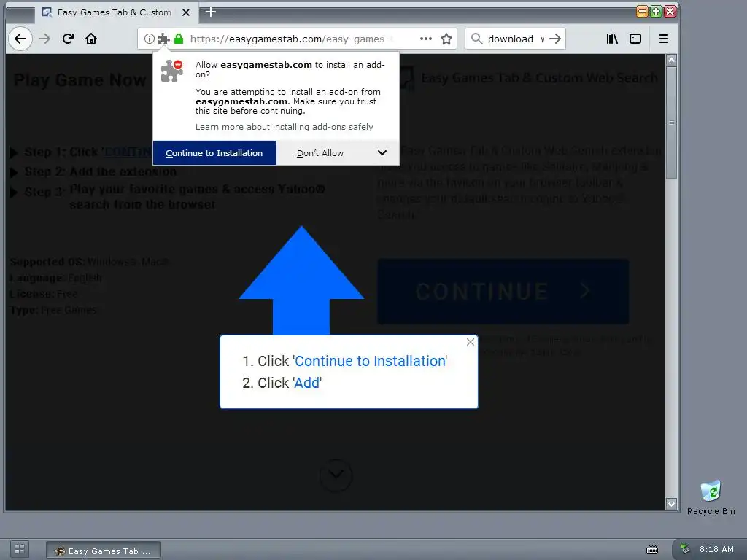This screenshot has width=747, height=560.
Task: Open Learn more about installing add-ons safely
Action: (285, 127)
